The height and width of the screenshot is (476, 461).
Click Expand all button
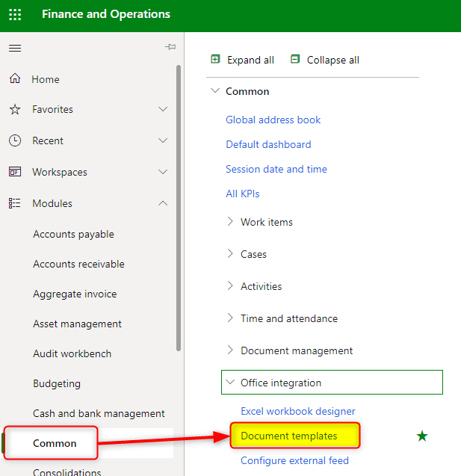click(x=243, y=60)
